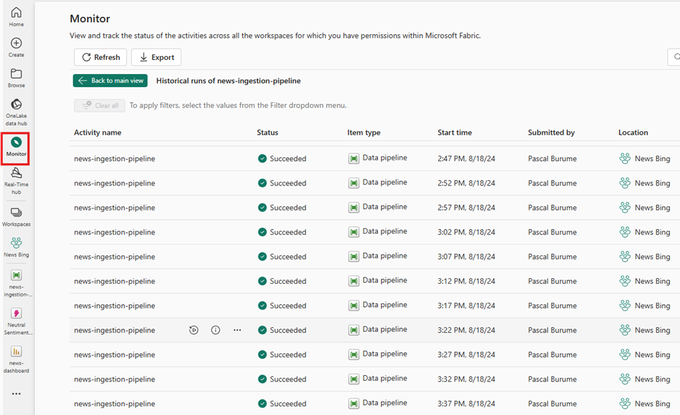The image size is (680, 415).
Task: Open News Bing location on 3:22 PM row
Action: pos(652,330)
